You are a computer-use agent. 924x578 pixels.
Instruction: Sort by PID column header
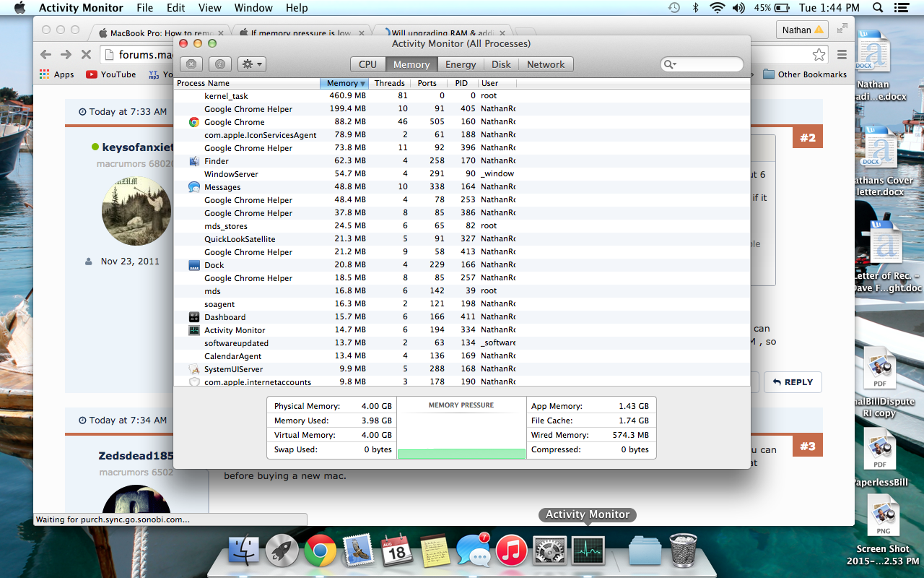click(x=461, y=83)
